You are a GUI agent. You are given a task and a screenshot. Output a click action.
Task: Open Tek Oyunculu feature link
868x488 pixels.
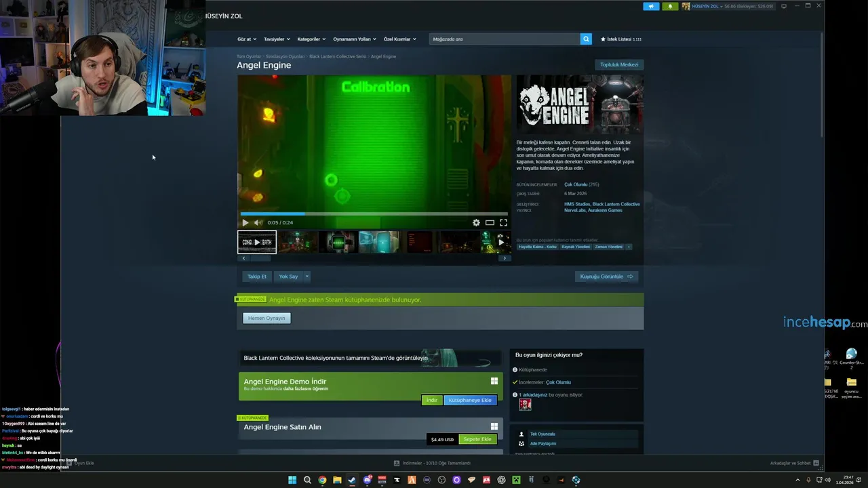tap(542, 434)
